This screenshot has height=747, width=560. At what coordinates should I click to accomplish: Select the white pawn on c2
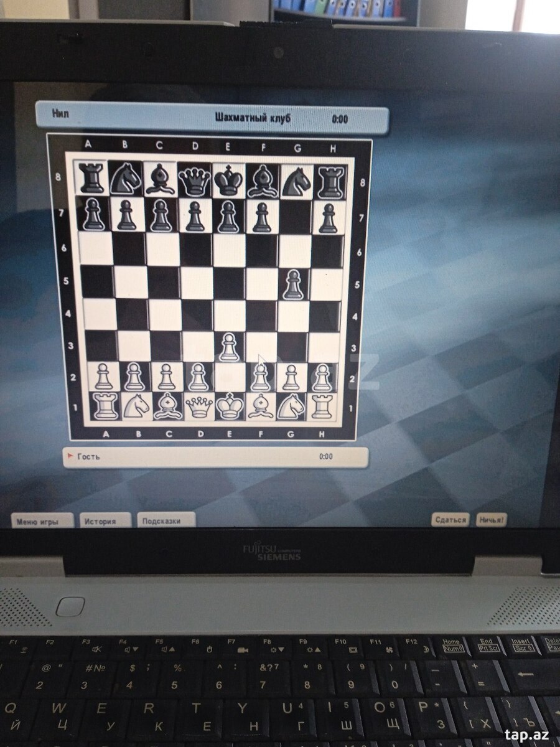166,377
